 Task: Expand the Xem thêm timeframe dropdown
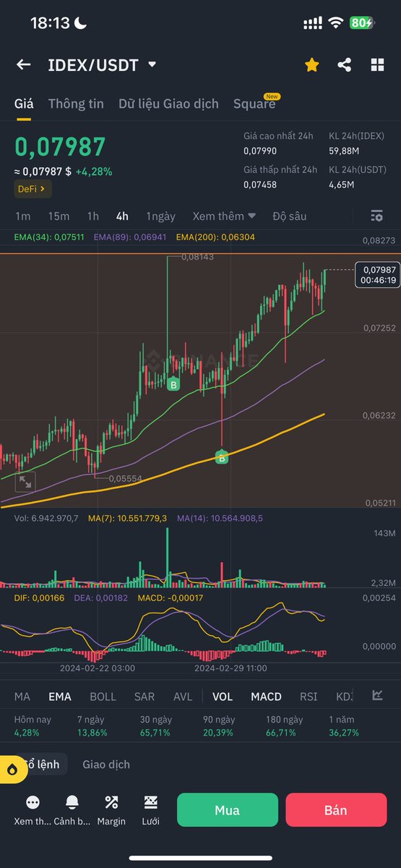[x=224, y=216]
